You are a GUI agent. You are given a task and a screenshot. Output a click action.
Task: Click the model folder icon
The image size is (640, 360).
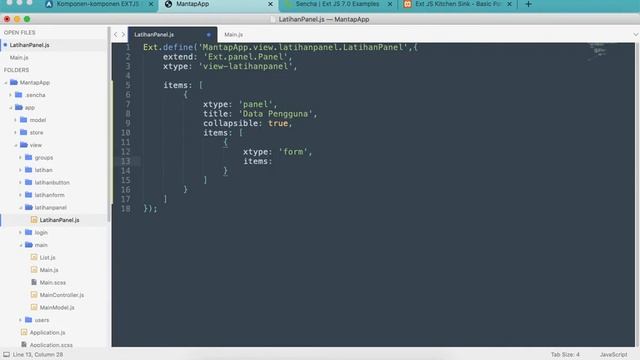pos(24,120)
